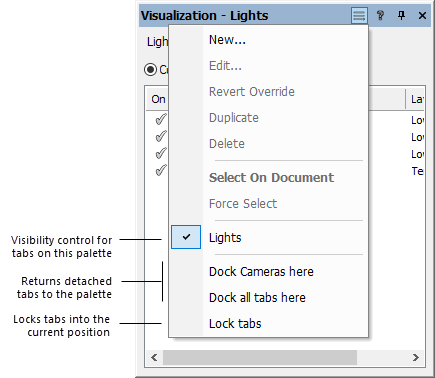Click the partially hidden Layer column header
Image resolution: width=435 pixels, height=378 pixels.
click(415, 99)
